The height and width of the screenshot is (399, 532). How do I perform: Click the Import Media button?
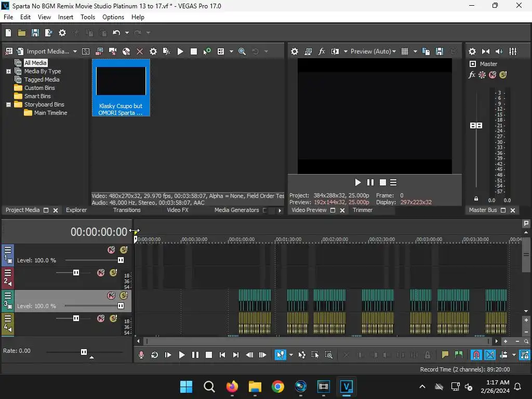(x=43, y=51)
